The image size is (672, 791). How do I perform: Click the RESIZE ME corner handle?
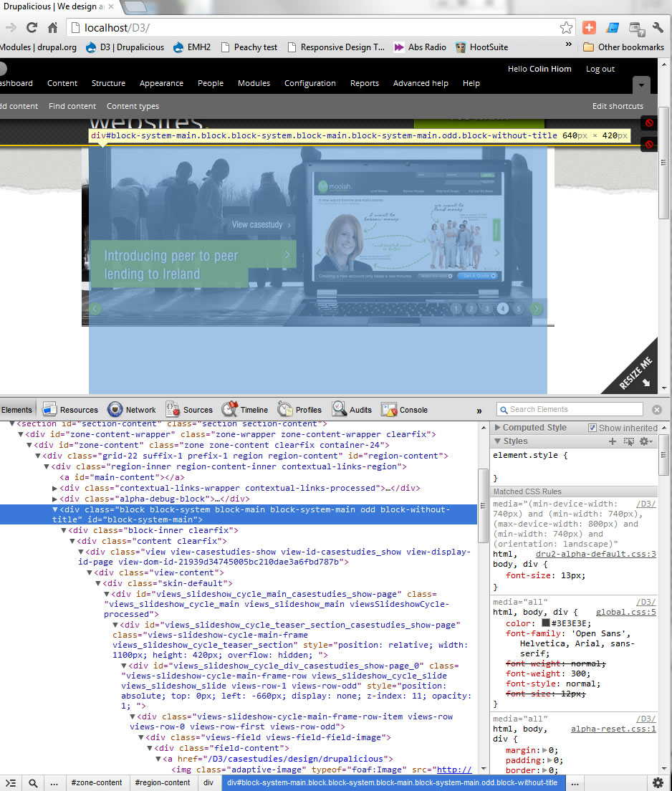pyautogui.click(x=637, y=373)
